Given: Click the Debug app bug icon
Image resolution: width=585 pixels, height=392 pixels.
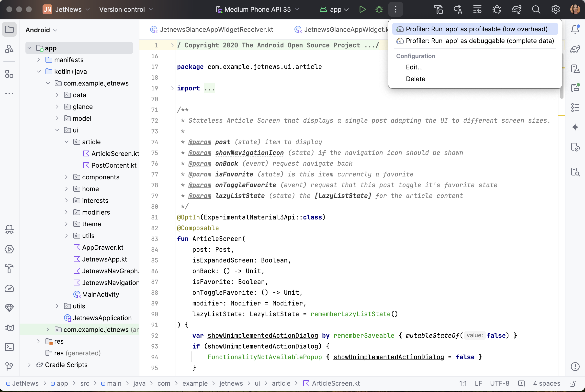Looking at the screenshot, I should pos(379,10).
